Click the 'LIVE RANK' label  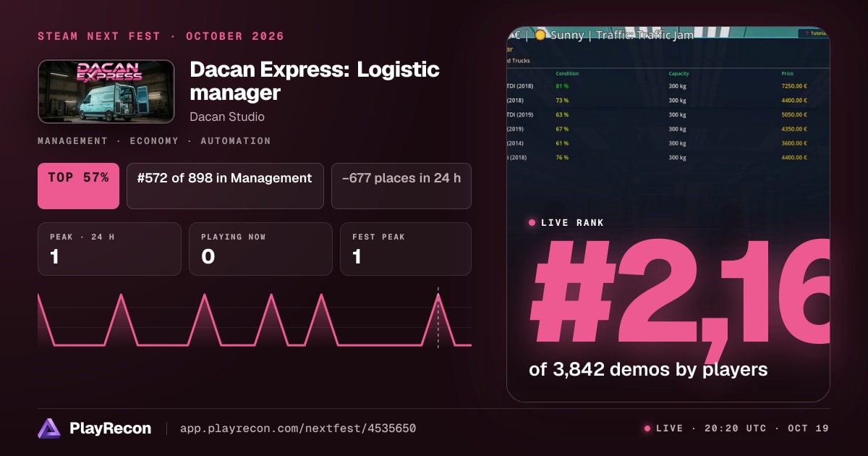tap(572, 223)
